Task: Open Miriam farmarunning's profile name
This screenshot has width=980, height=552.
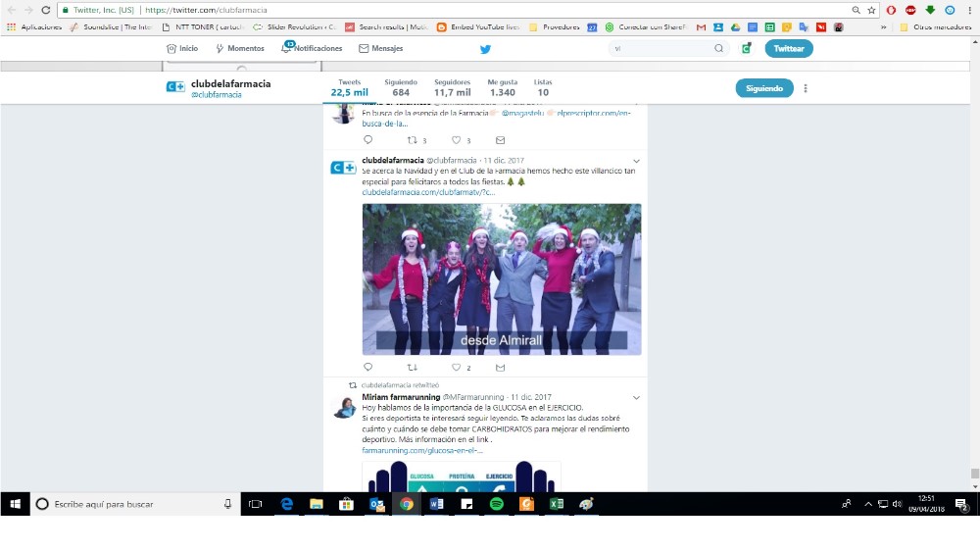Action: pos(401,397)
